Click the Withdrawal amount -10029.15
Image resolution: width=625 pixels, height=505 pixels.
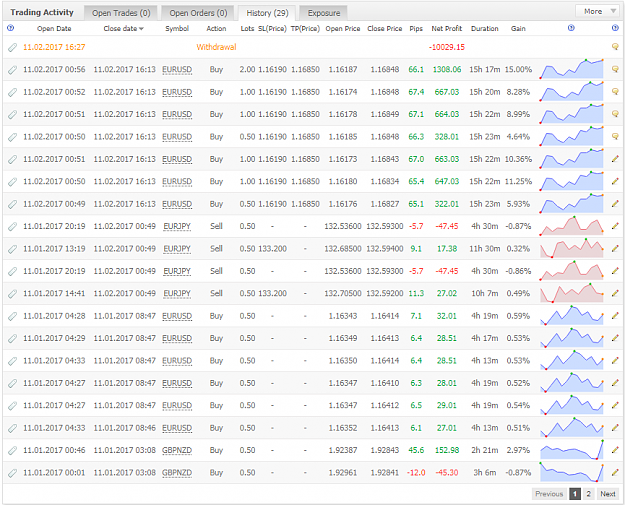click(x=446, y=47)
